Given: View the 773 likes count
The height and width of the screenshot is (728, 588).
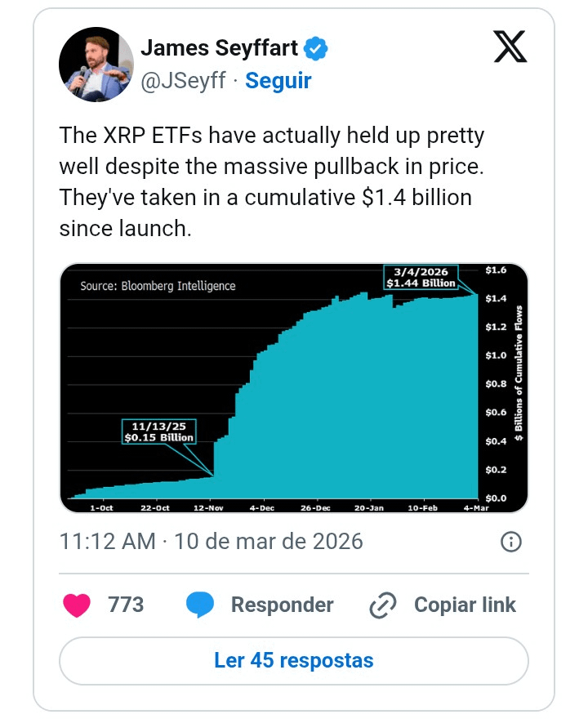Looking at the screenshot, I should click(x=126, y=605).
